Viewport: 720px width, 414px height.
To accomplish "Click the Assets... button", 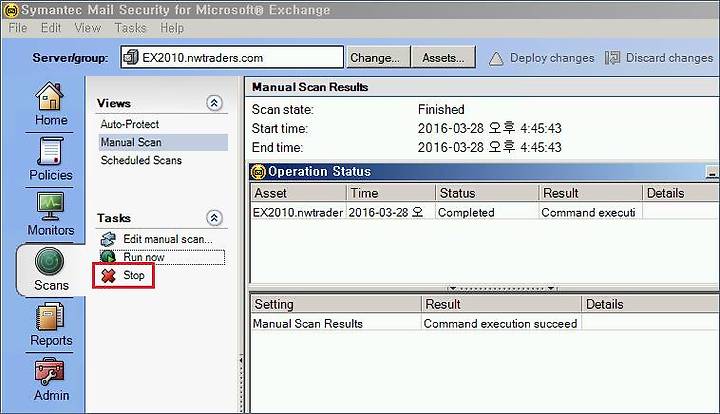I will 443,57.
